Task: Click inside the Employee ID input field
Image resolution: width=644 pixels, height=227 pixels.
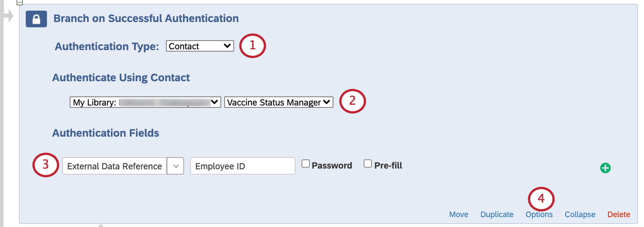Action: 242,166
